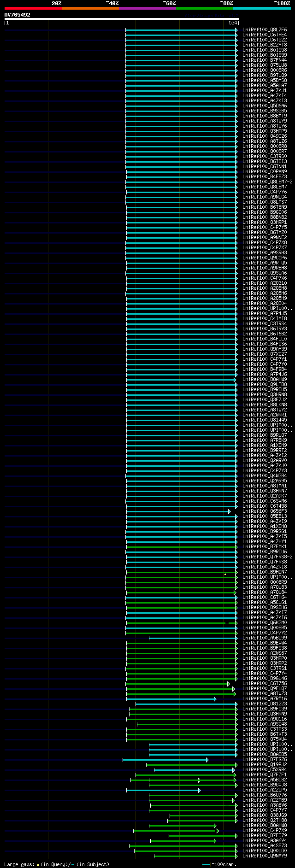Select hit UniRef100_A4ZKJ1
This screenshot has width=295, height=868.
click(265, 91)
